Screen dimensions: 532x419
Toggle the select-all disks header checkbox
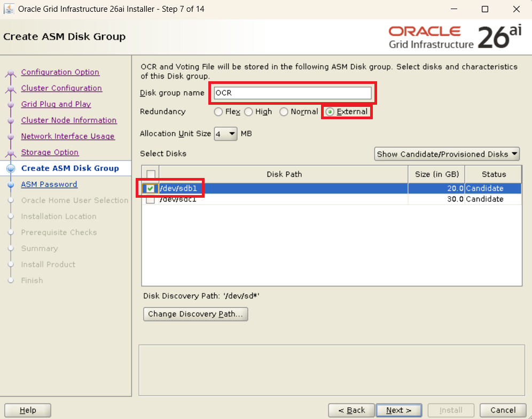click(151, 174)
